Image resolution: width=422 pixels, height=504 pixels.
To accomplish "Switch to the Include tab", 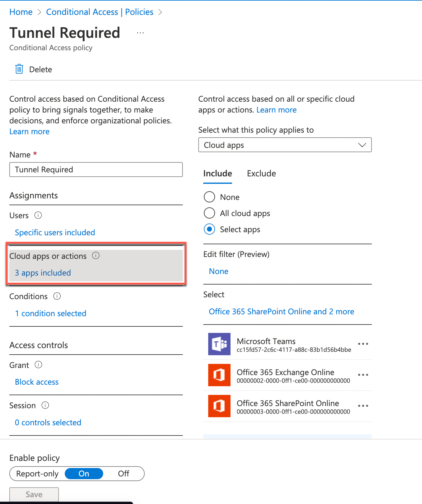I will pyautogui.click(x=218, y=173).
